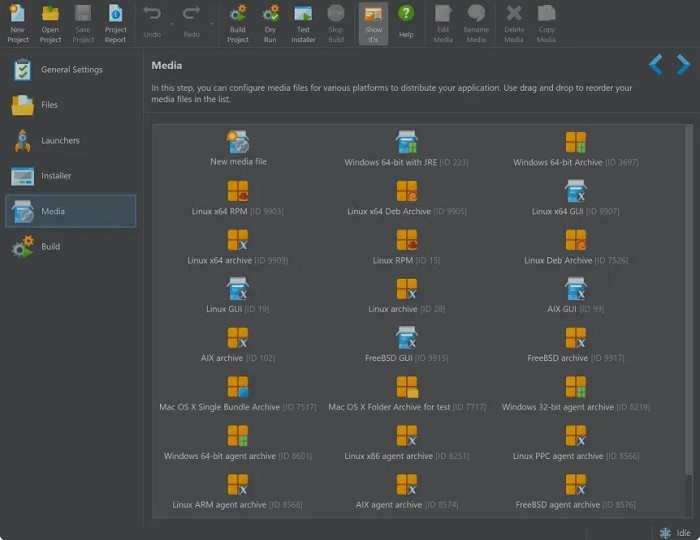Launch the Test Installer
The image size is (700, 540).
303,22
